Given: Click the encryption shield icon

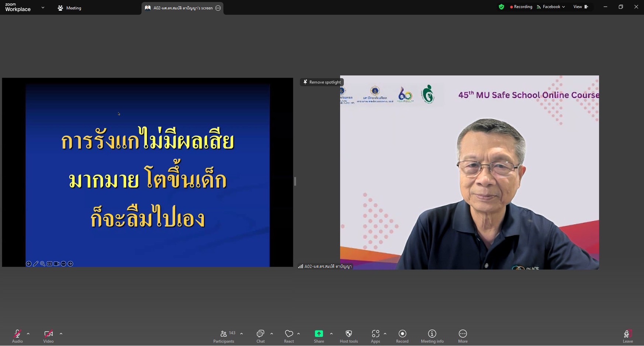Looking at the screenshot, I should (501, 7).
